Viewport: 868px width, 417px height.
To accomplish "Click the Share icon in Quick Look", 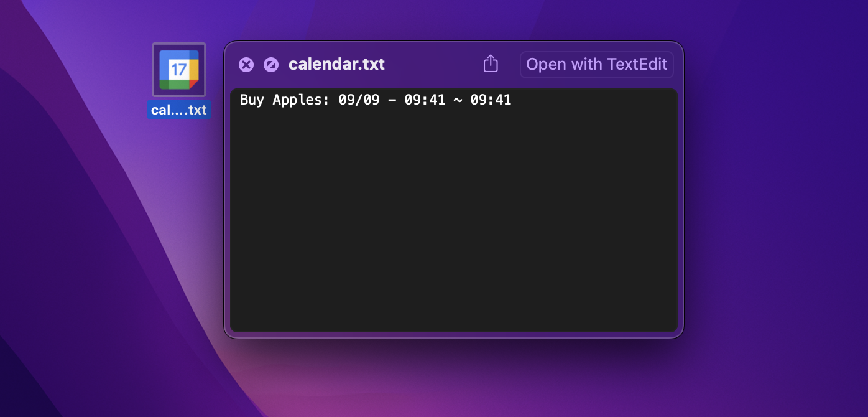I will [491, 64].
